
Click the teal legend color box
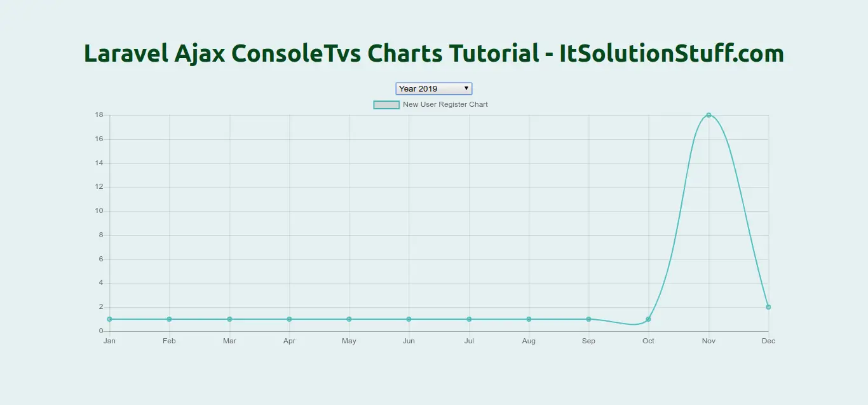pos(386,105)
